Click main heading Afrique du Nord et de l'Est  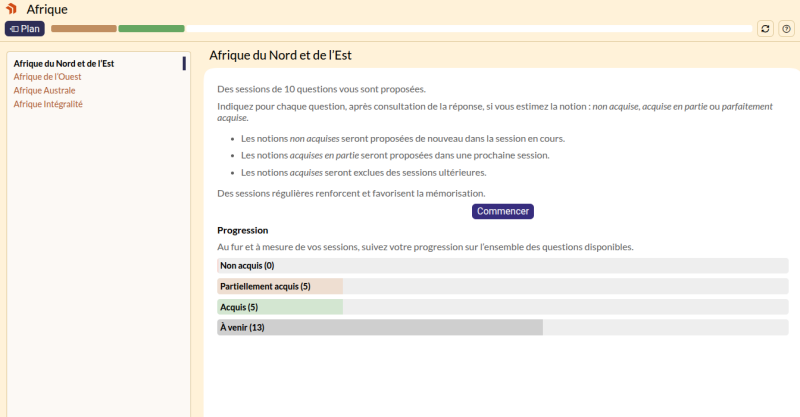coord(280,55)
